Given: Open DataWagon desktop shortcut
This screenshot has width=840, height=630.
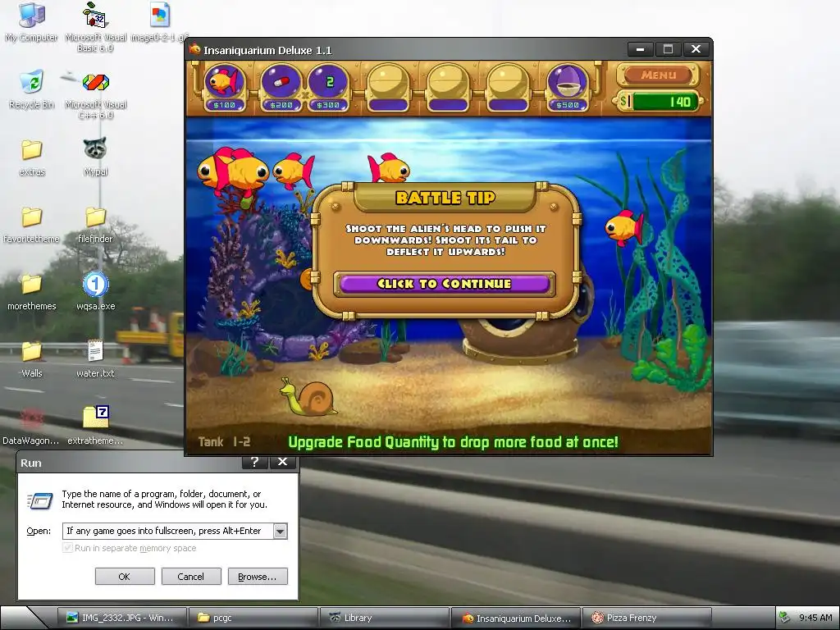Looking at the screenshot, I should pyautogui.click(x=32, y=427).
